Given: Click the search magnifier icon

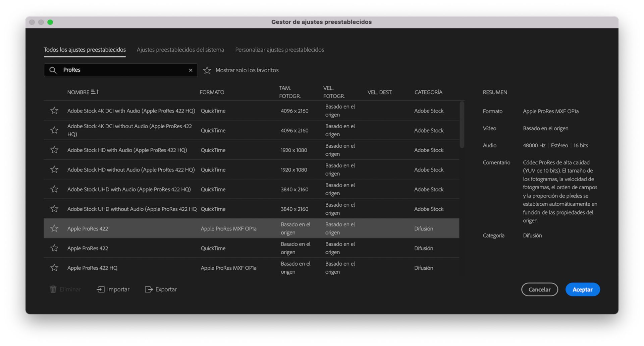Looking at the screenshot, I should click(53, 70).
